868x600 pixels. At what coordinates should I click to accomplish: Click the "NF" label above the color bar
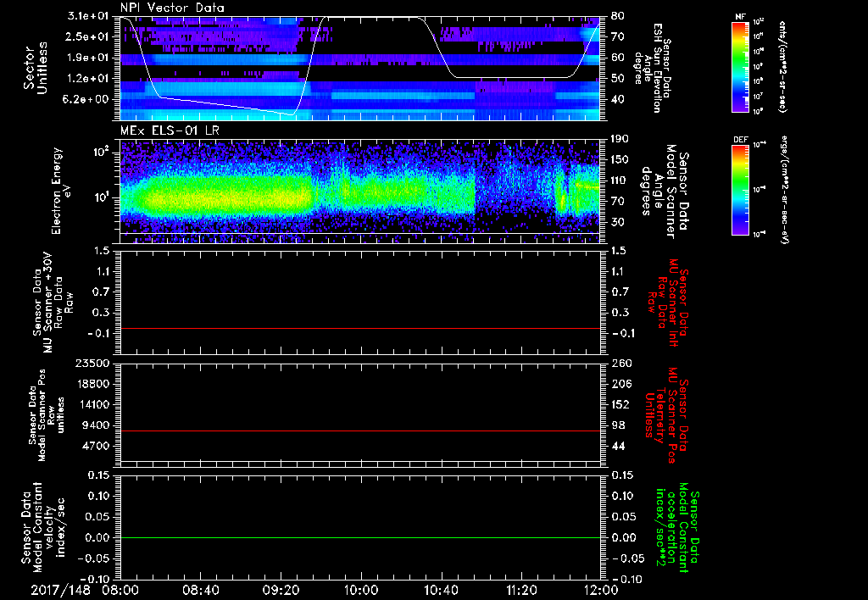point(740,17)
